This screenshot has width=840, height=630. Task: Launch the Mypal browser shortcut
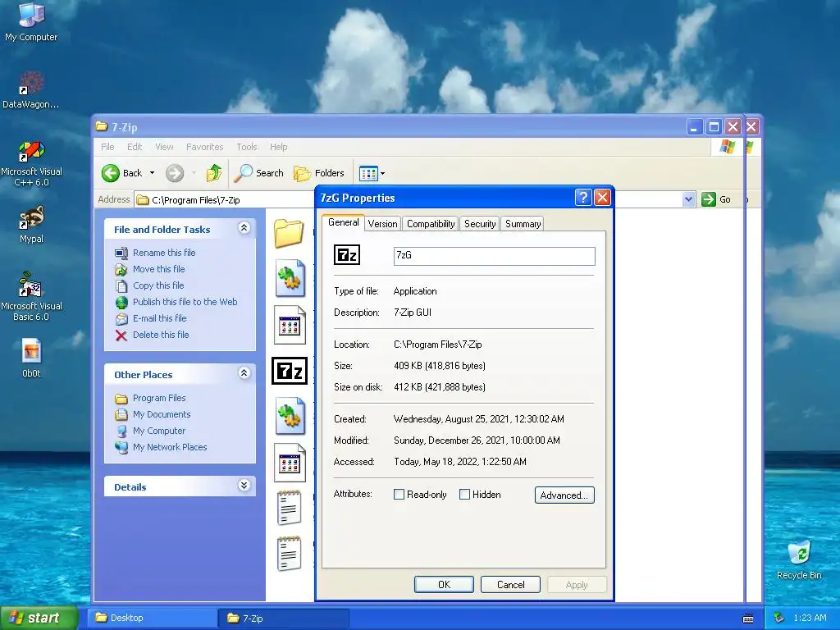coord(31,224)
